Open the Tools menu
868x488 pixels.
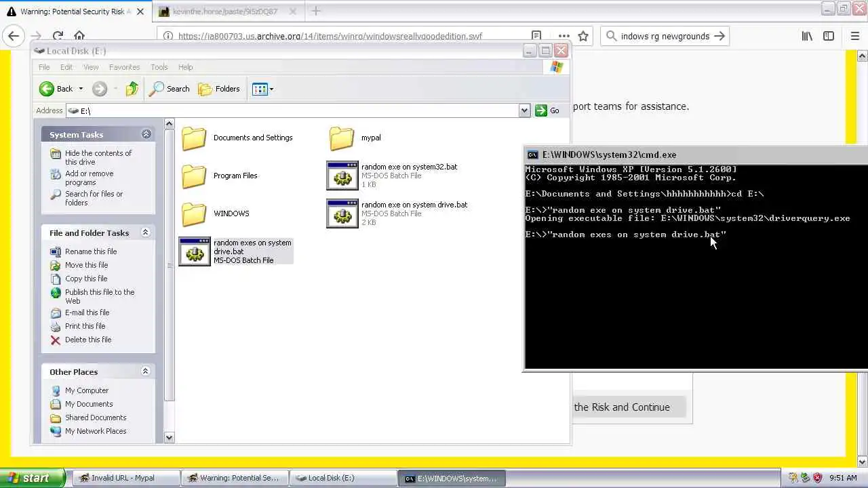pos(159,67)
